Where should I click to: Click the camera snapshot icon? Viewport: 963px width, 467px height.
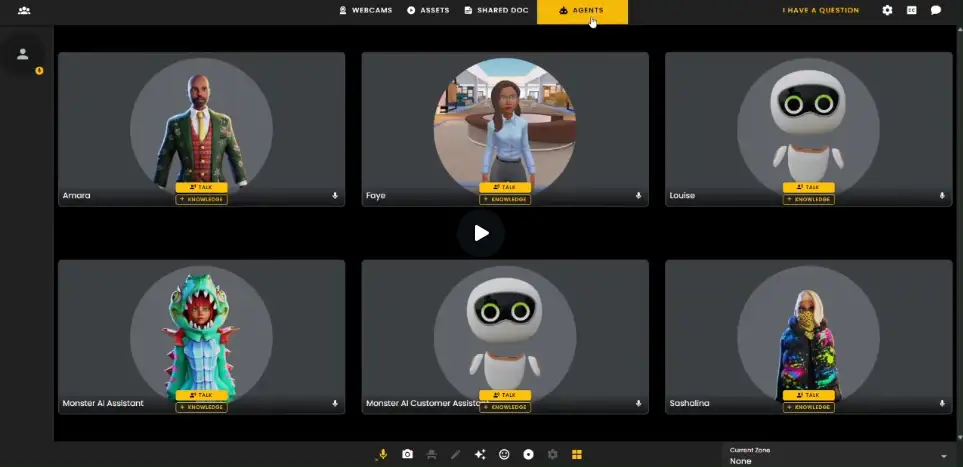click(407, 454)
